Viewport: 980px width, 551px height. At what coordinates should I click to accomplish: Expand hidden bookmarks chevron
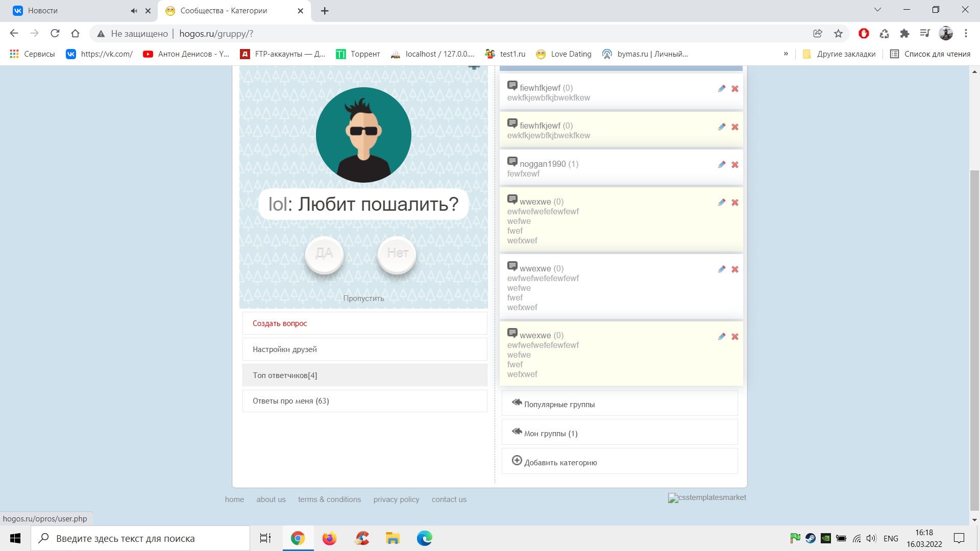click(786, 54)
